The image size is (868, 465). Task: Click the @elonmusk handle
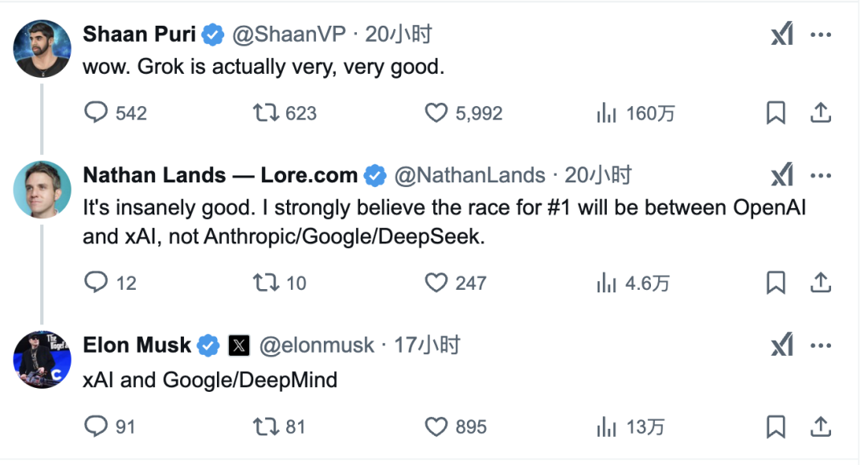coord(318,345)
